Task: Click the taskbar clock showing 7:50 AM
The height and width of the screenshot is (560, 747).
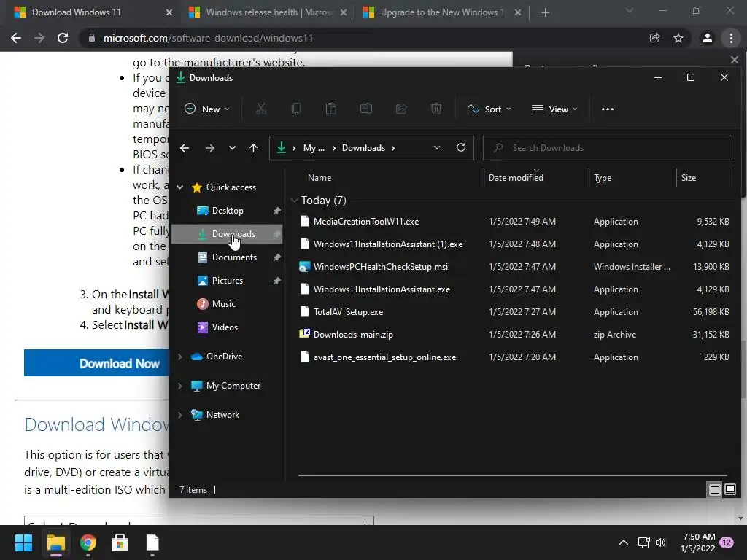Action: [x=698, y=542]
